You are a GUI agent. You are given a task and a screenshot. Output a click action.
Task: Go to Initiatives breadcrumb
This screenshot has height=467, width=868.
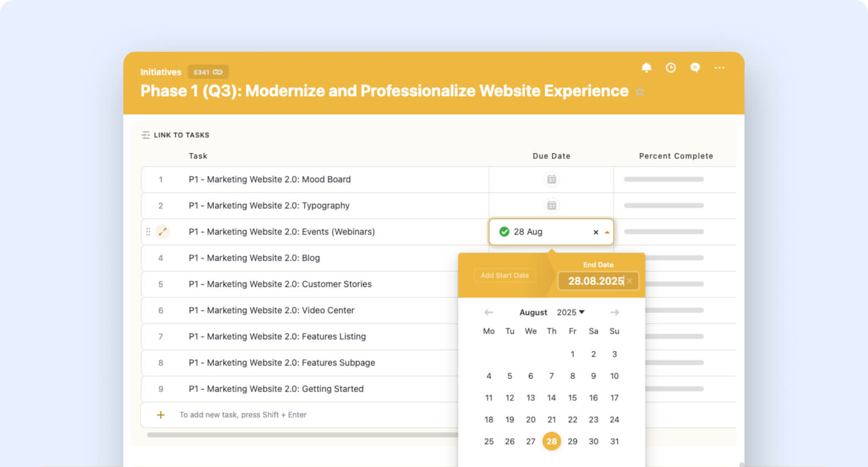[x=161, y=72]
